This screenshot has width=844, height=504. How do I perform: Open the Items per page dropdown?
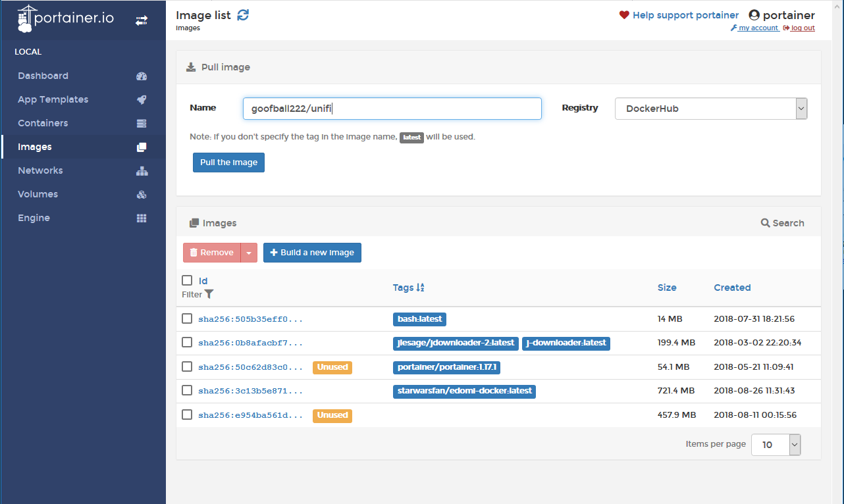coord(776,445)
